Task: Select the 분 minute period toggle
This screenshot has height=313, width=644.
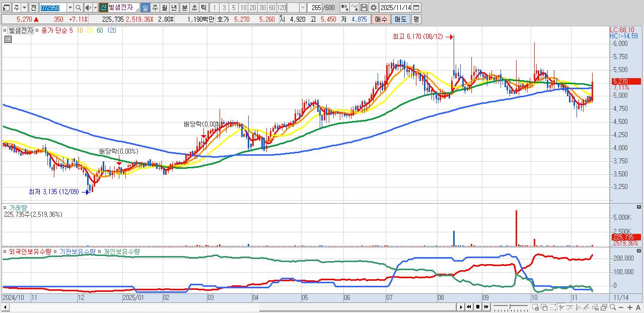Action: pyautogui.click(x=184, y=8)
